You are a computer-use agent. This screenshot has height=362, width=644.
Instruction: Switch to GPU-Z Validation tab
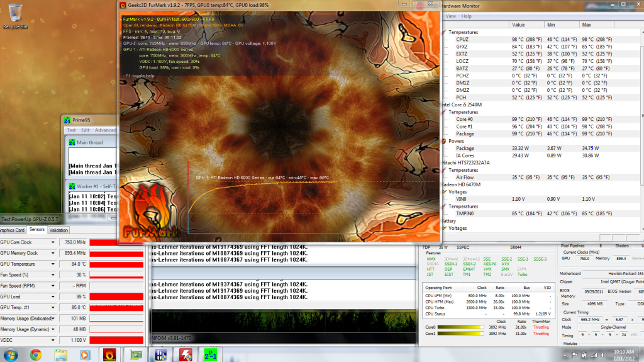(x=58, y=230)
